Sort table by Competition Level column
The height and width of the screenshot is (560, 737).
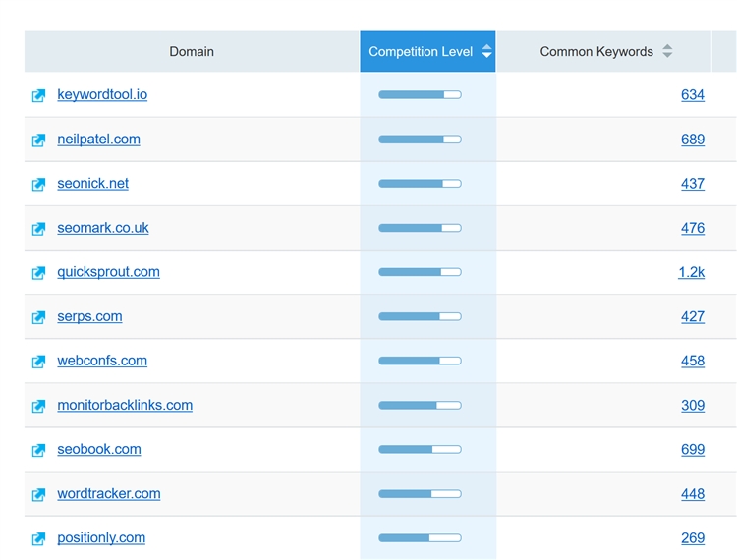click(x=427, y=51)
